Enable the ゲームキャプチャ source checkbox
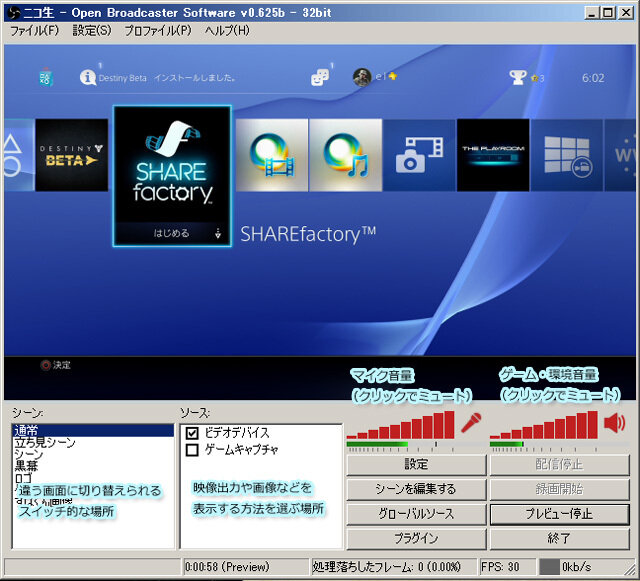 192,450
